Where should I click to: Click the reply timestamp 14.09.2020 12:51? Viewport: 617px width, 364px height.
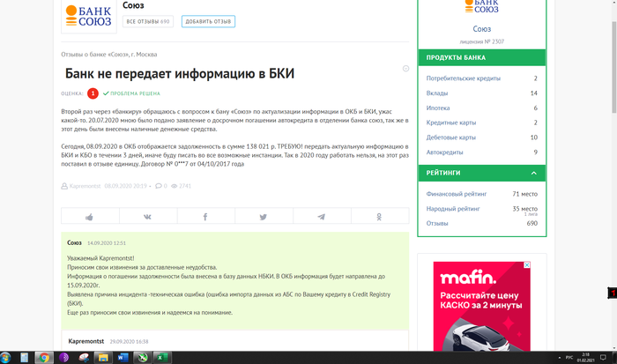pyautogui.click(x=107, y=243)
